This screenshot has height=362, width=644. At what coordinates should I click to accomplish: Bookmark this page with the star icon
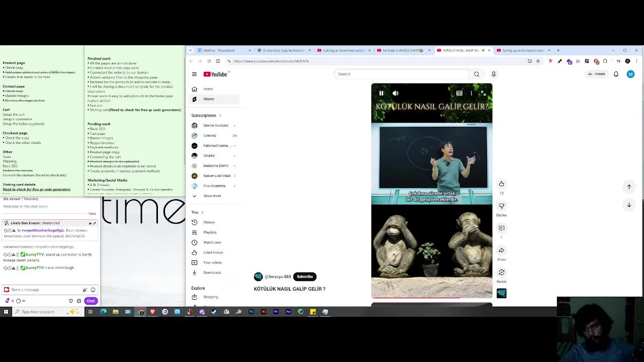pos(538,61)
